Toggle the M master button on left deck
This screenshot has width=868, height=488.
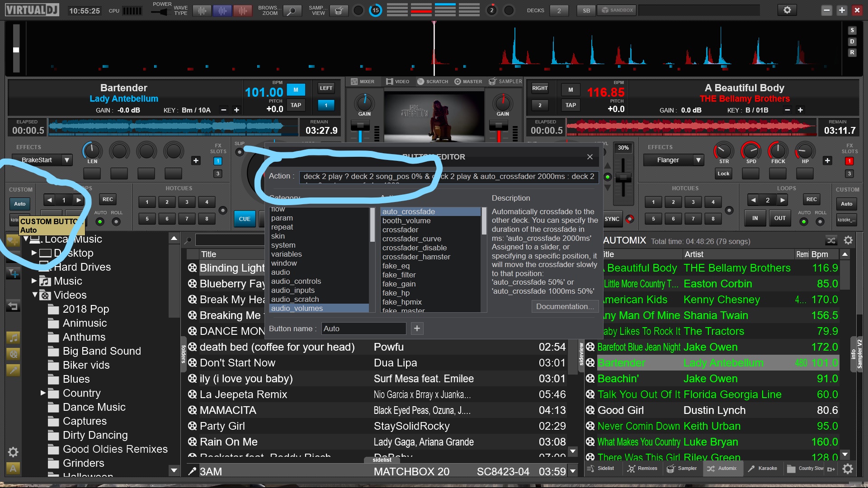pos(296,89)
